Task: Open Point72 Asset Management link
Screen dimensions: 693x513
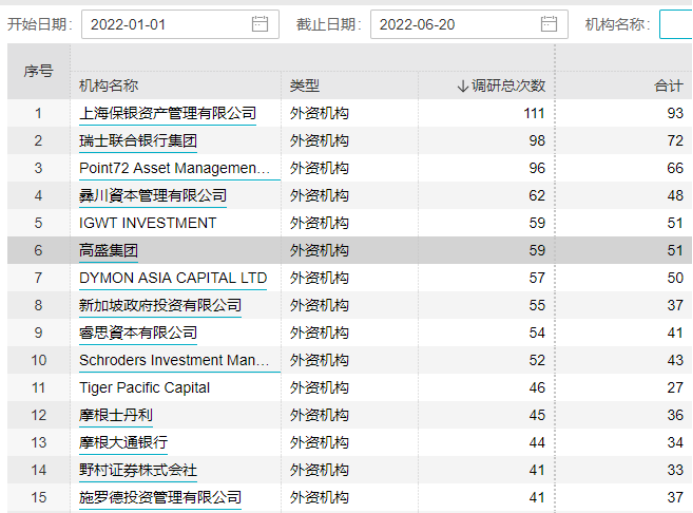Action: coord(174,168)
